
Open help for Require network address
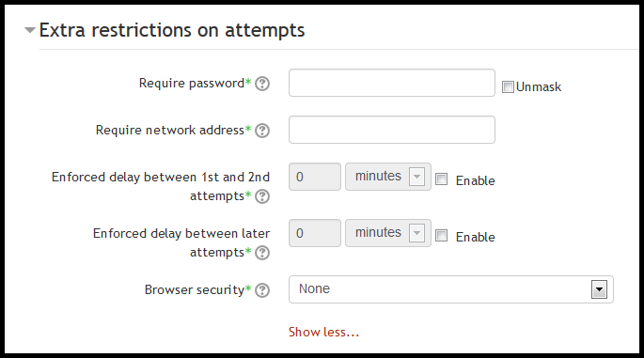click(262, 131)
